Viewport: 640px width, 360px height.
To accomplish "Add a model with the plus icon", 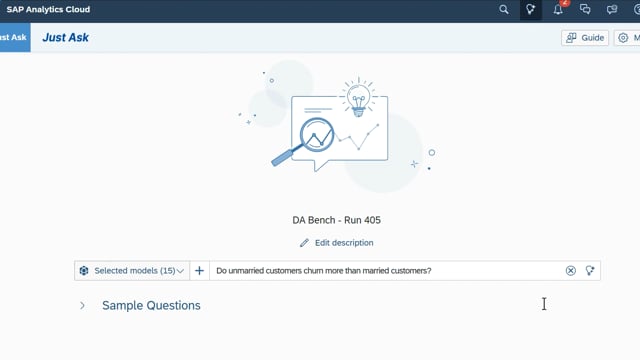I will point(199,271).
